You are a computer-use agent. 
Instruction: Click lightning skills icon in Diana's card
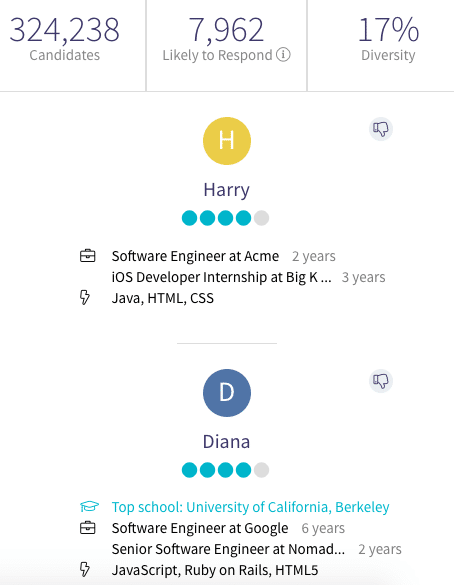click(85, 570)
